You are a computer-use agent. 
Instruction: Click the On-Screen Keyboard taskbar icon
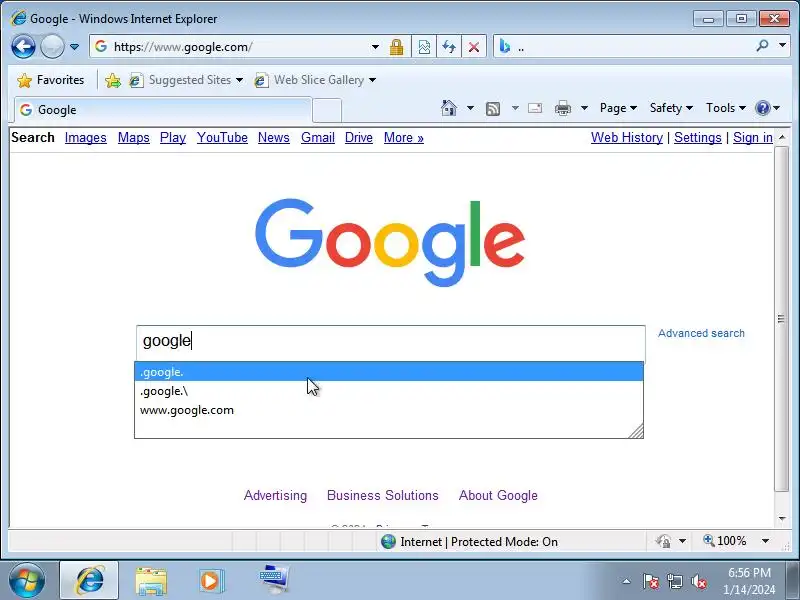click(273, 579)
